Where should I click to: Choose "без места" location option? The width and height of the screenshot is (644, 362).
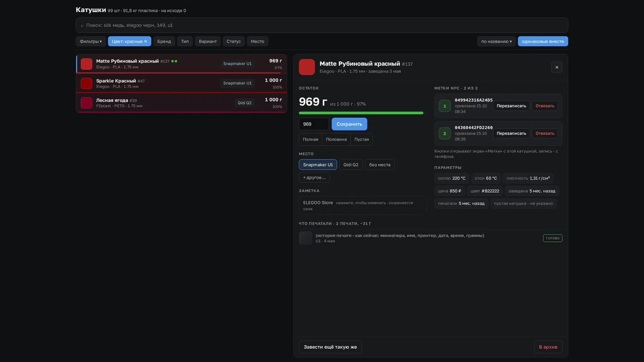(380, 165)
